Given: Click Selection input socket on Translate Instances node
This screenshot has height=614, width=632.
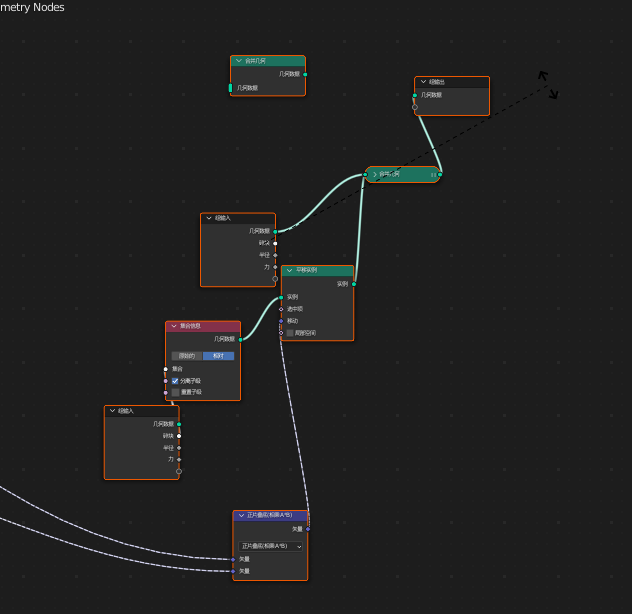Looking at the screenshot, I should pyautogui.click(x=281, y=309).
